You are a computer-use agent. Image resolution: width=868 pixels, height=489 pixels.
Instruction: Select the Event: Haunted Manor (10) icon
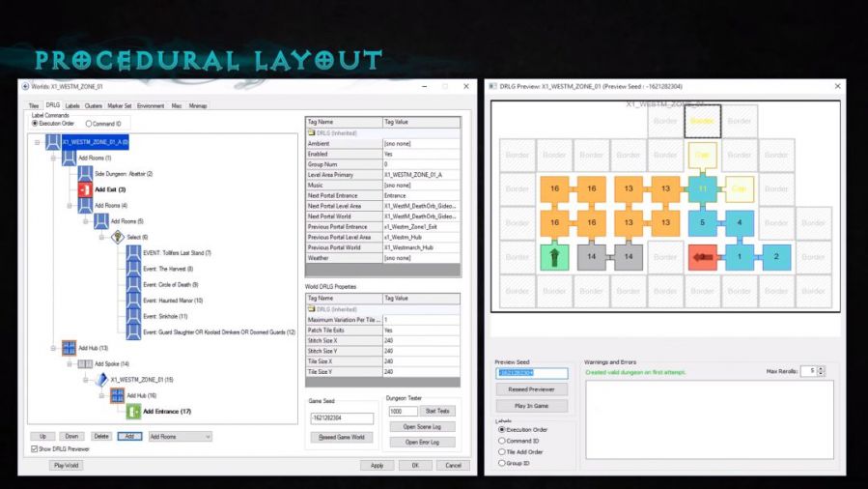pos(133,301)
